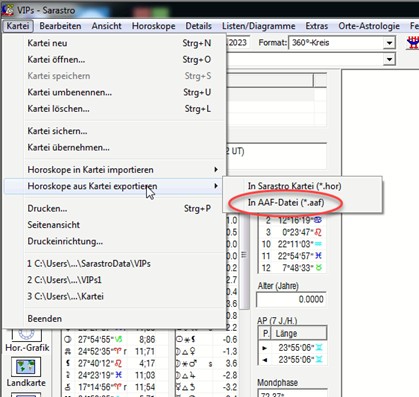Open the Hor.-Grafik view
The height and width of the screenshot is (397, 419).
(x=27, y=340)
